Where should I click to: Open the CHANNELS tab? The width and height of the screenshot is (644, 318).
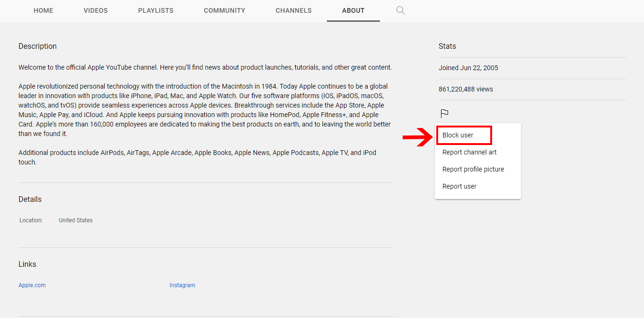point(293,10)
